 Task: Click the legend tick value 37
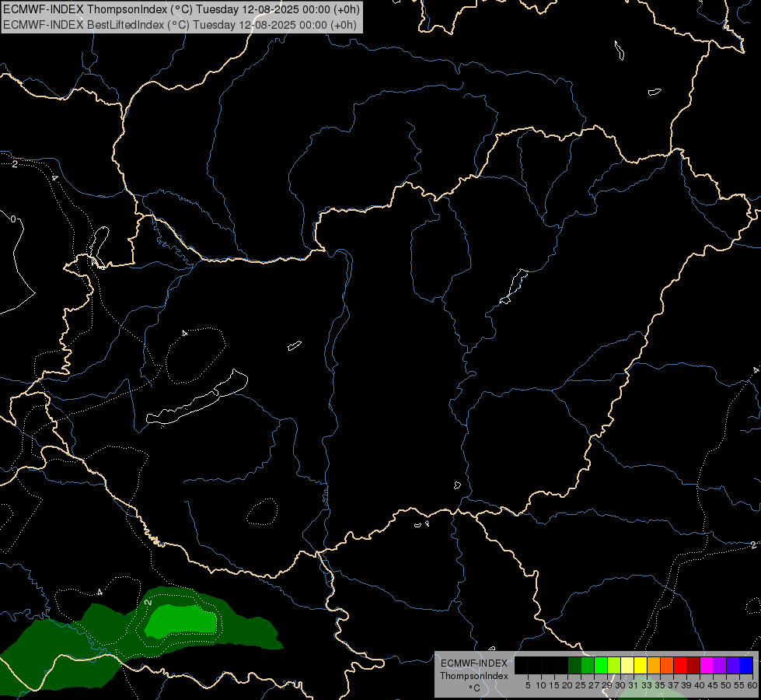point(673,685)
